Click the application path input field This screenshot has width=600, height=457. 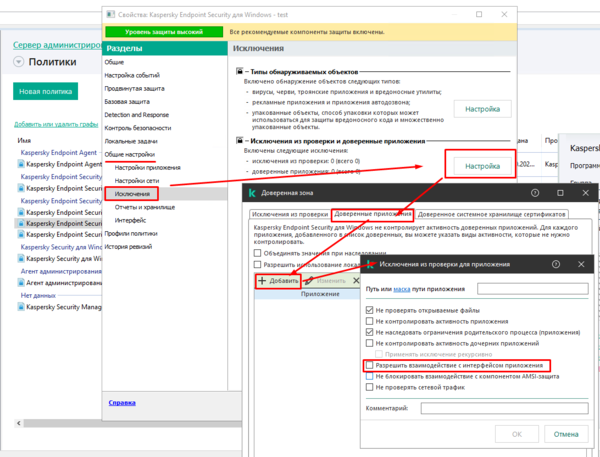pos(533,289)
